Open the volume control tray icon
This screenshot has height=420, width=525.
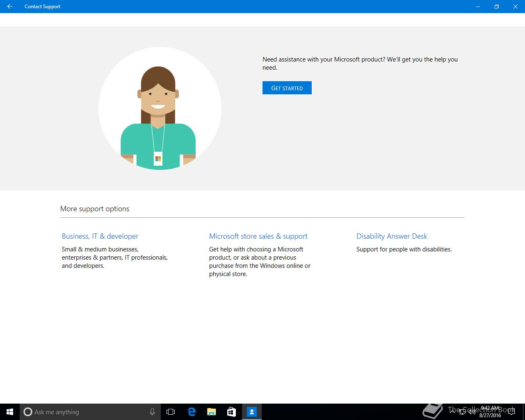tap(471, 412)
